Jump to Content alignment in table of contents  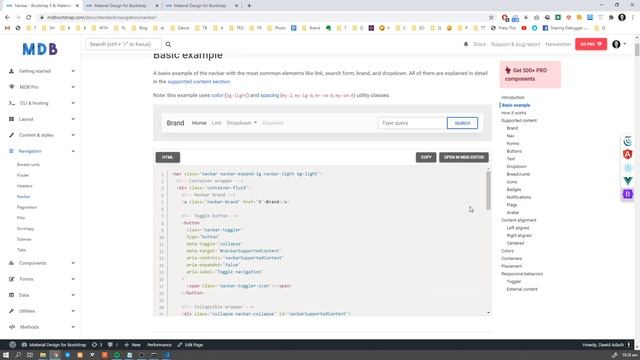pos(518,220)
